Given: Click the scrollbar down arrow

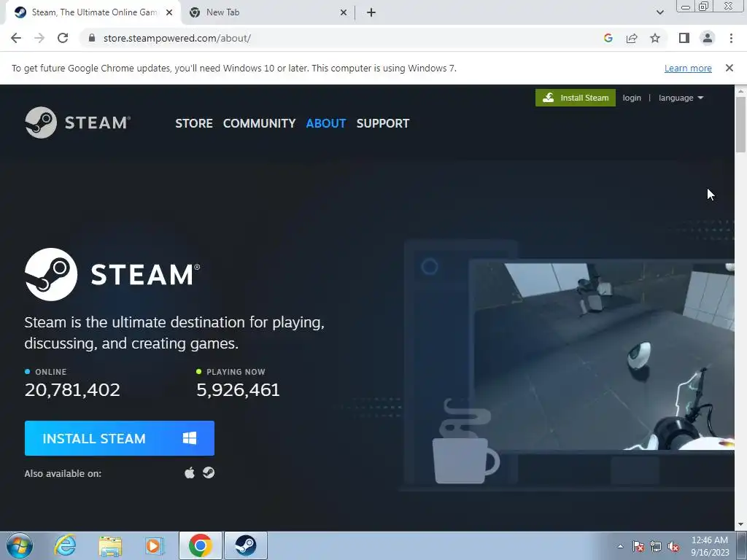Looking at the screenshot, I should (740, 525).
